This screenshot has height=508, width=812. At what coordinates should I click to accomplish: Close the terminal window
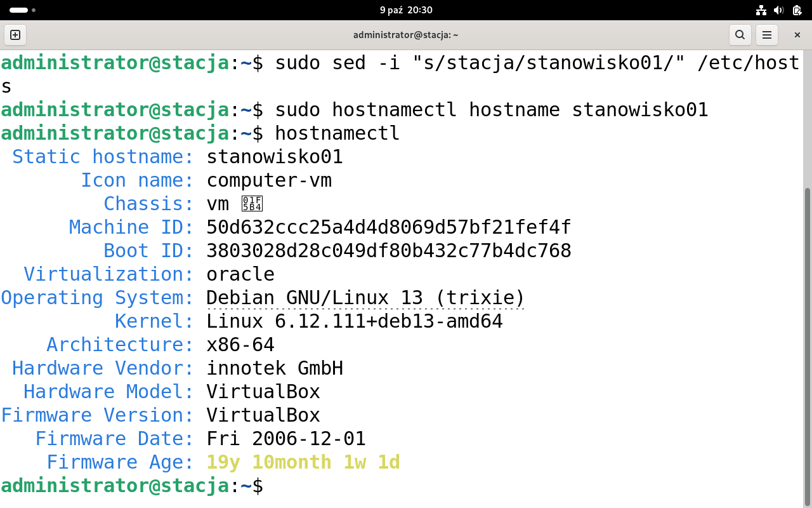pyautogui.click(x=797, y=35)
